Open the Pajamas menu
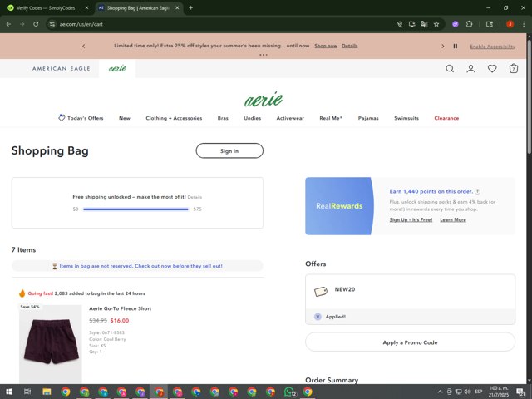Image resolution: width=532 pixels, height=399 pixels. (368, 118)
